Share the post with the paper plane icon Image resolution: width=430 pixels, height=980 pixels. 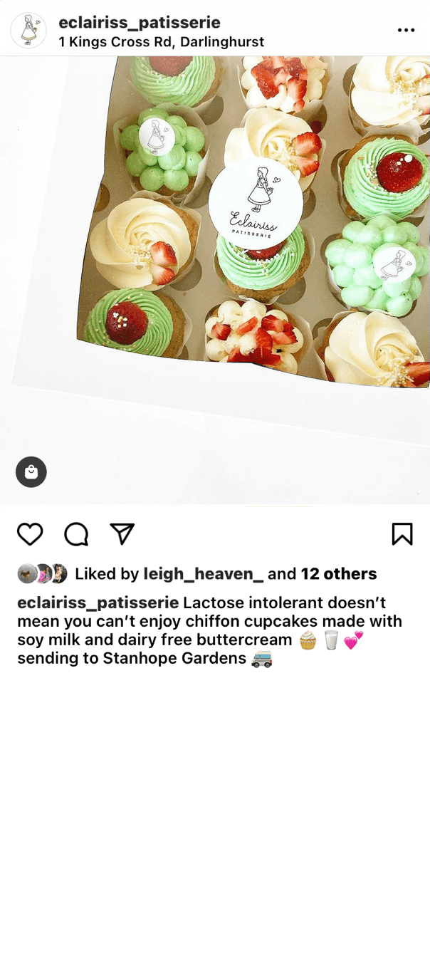pyautogui.click(x=122, y=533)
